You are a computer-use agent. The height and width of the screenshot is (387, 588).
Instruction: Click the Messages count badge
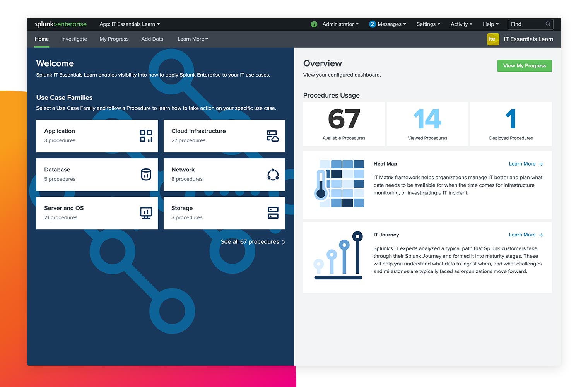373,24
